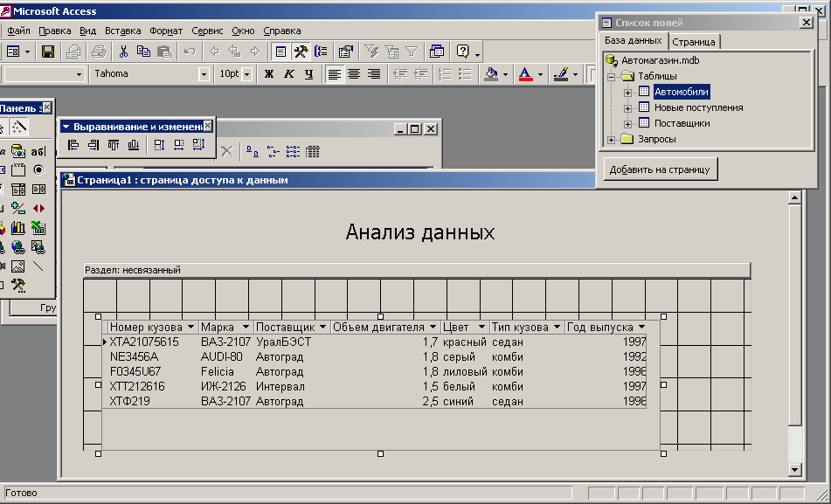The image size is (831, 504).
Task: Open the Формат menu
Action: point(166,31)
